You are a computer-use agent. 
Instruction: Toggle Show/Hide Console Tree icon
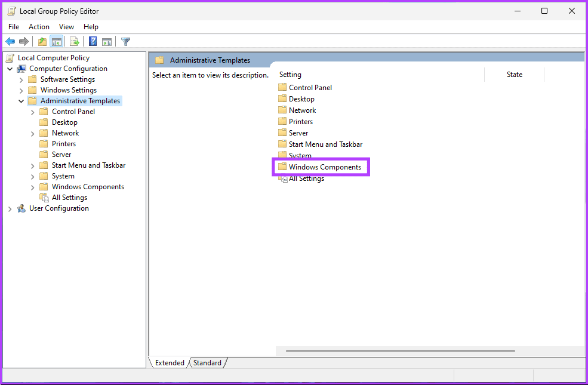pos(57,41)
